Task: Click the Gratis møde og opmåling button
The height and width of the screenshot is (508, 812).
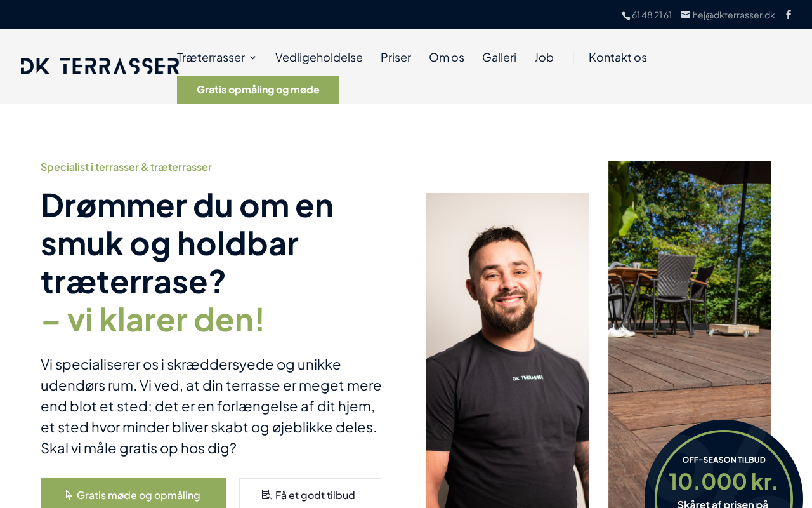Action: pyautogui.click(x=133, y=494)
